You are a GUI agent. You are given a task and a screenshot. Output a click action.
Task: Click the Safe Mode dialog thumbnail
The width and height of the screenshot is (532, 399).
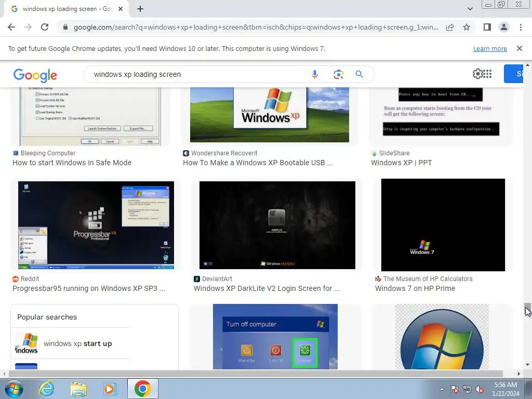(x=90, y=116)
